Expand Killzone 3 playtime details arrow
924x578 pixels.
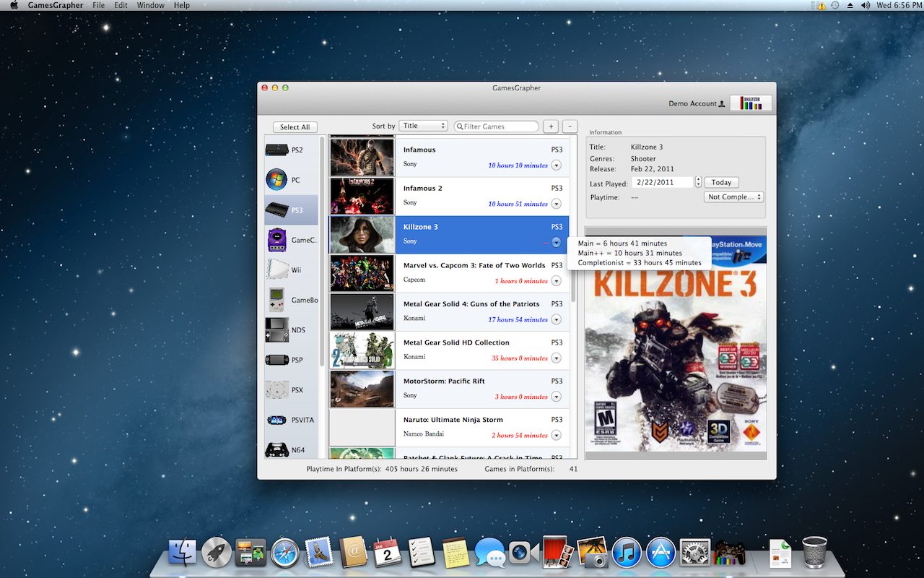tap(556, 242)
